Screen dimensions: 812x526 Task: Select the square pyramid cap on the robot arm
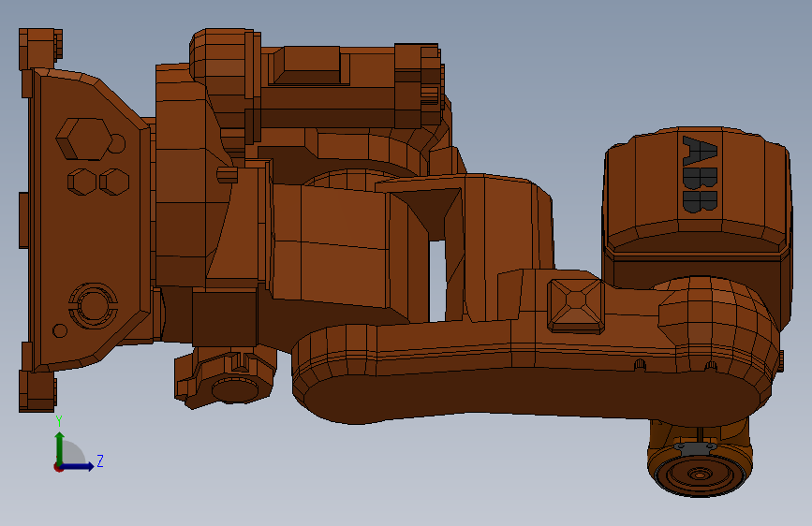576,305
